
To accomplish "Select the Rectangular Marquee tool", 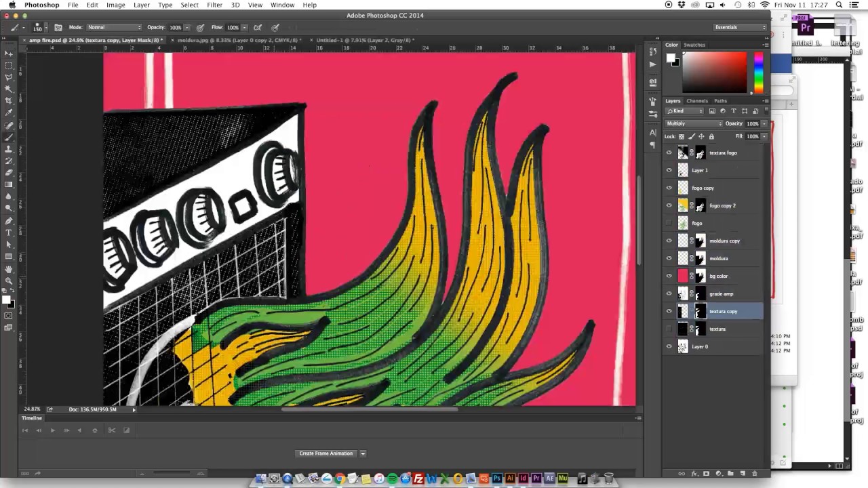I will pyautogui.click(x=9, y=66).
